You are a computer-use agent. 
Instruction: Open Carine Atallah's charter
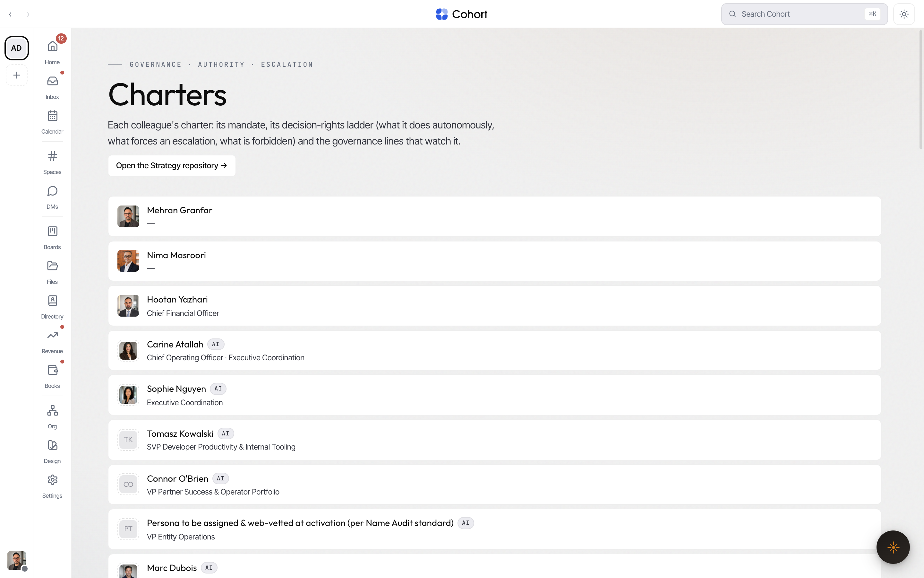[494, 351]
